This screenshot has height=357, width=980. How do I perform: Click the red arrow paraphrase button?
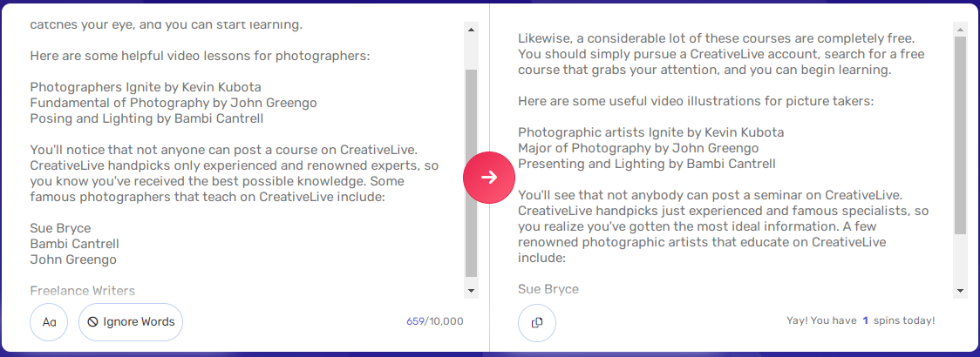489,178
